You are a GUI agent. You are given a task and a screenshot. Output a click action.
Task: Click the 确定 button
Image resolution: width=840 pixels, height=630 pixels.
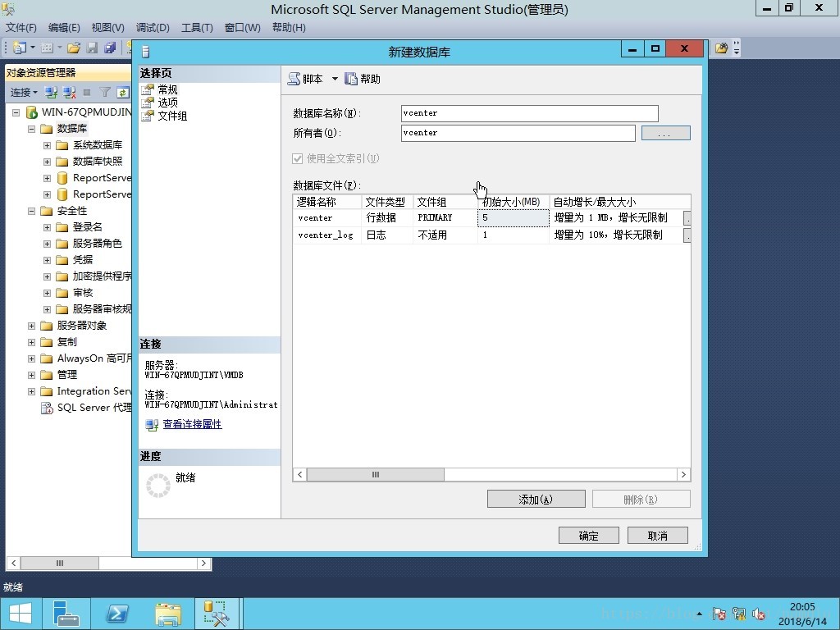pos(589,535)
